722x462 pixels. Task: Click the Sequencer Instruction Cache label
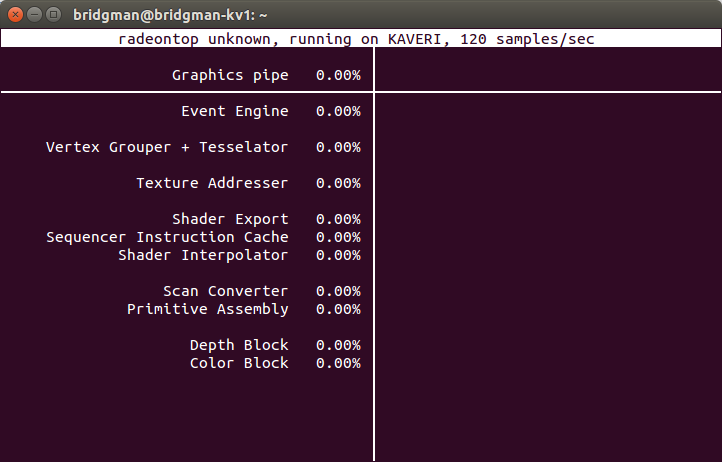tap(167, 237)
